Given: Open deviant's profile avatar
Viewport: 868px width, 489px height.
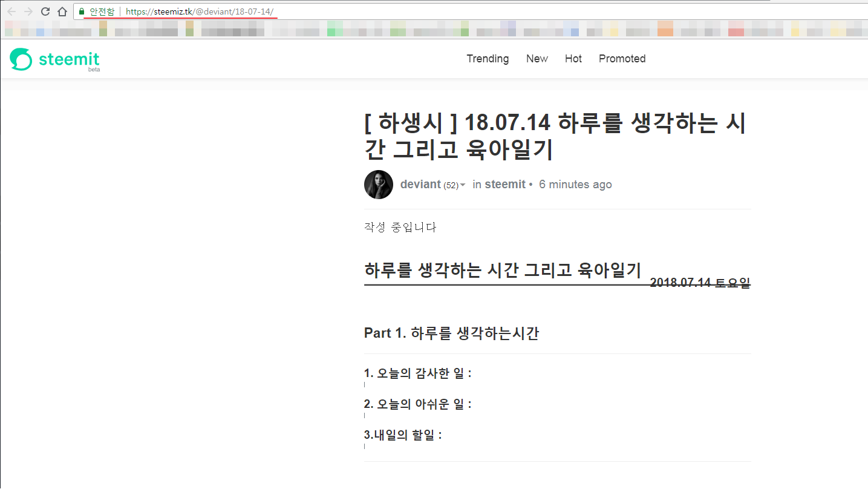Looking at the screenshot, I should coord(379,185).
